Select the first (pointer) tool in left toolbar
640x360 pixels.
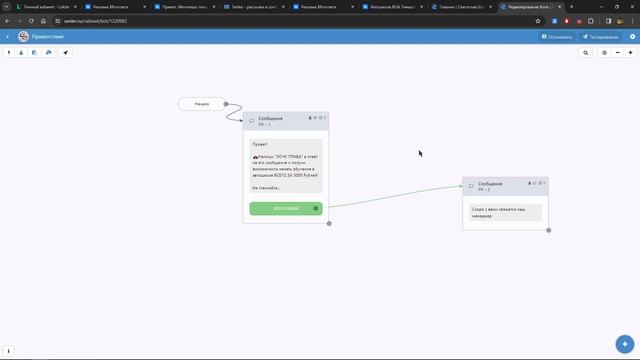pyautogui.click(x=9, y=53)
